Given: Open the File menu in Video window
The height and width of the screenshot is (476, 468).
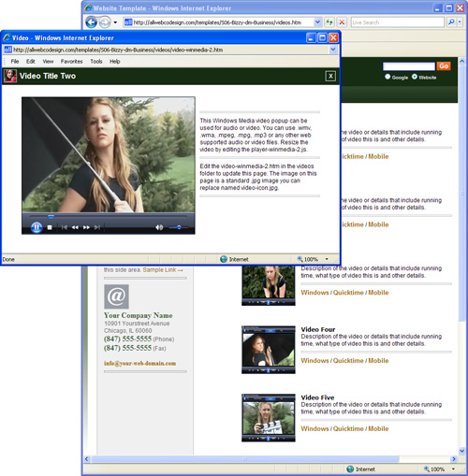Looking at the screenshot, I should point(15,62).
